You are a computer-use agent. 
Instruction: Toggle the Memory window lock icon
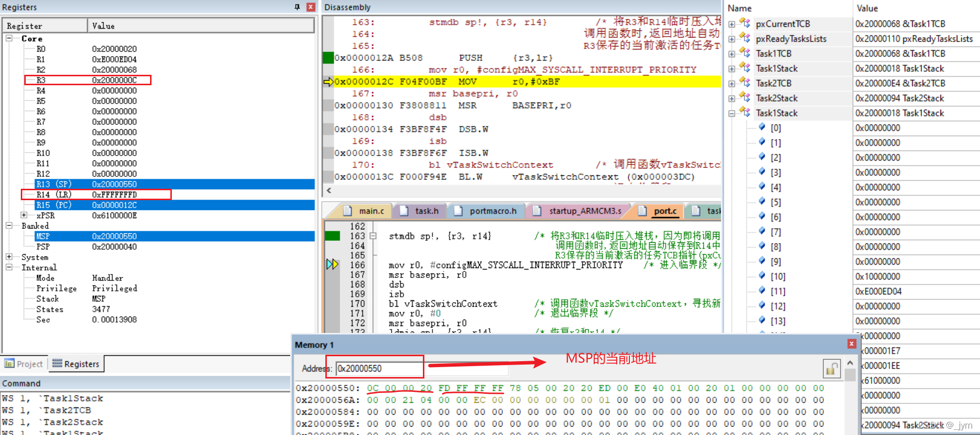click(x=831, y=369)
